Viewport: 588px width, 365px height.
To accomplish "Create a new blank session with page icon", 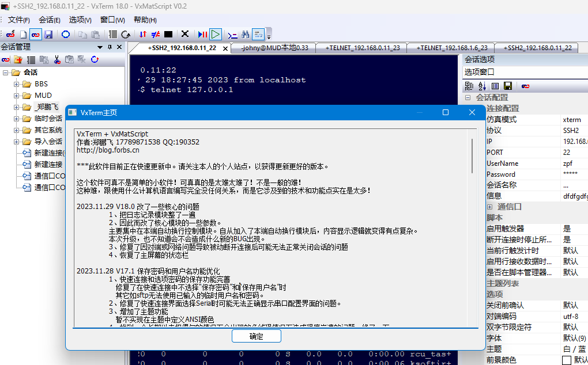I will point(23,35).
